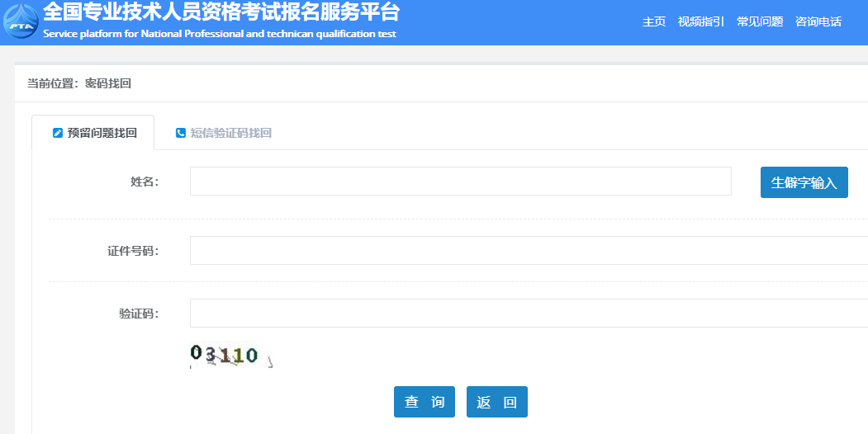Click the 证件号码 field label
The width and height of the screenshot is (868, 434).
point(132,251)
